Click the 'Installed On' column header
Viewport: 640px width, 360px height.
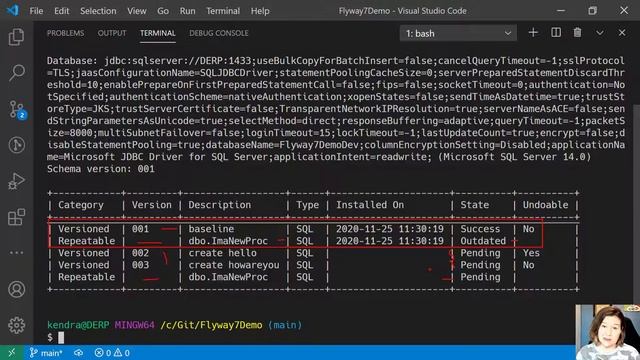click(x=370, y=205)
